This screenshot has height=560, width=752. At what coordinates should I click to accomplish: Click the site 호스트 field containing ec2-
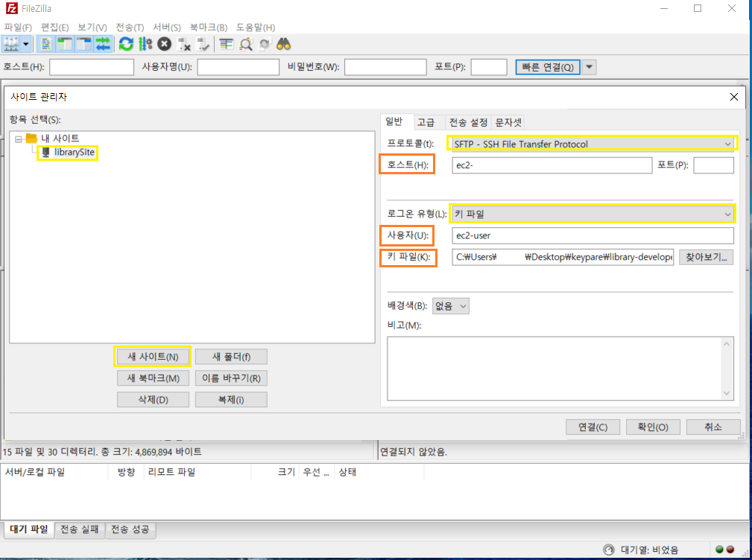point(552,165)
